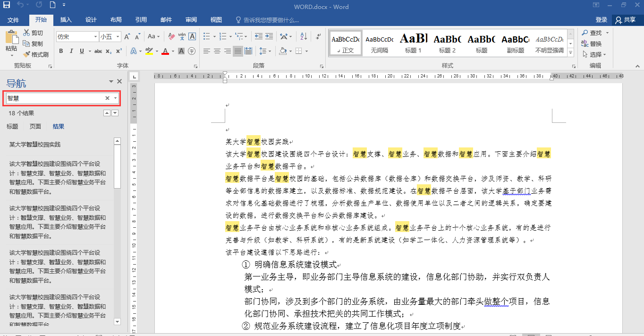Click the Cut (剪切) scissors icon
Image resolution: width=644 pixels, height=336 pixels.
(x=33, y=33)
